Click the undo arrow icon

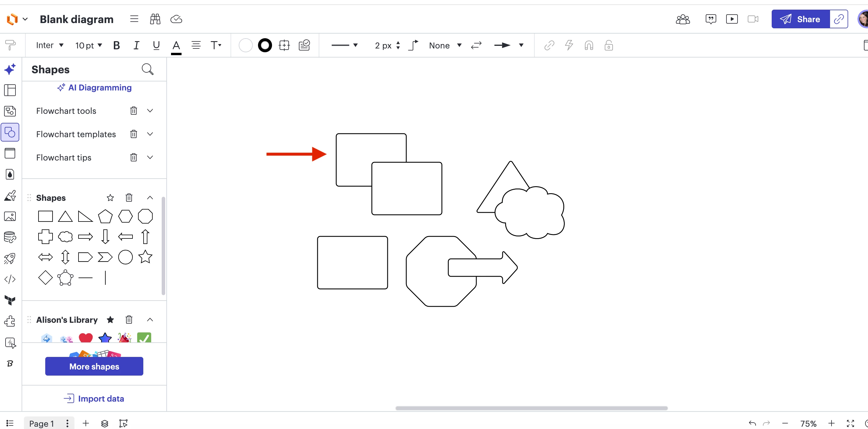[x=752, y=423]
